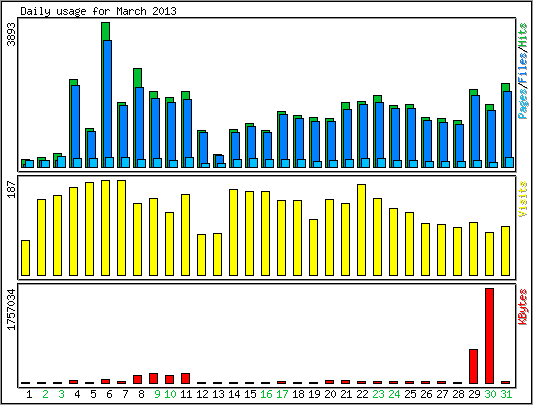
Task: Select day label 11
Action: pyautogui.click(x=186, y=394)
